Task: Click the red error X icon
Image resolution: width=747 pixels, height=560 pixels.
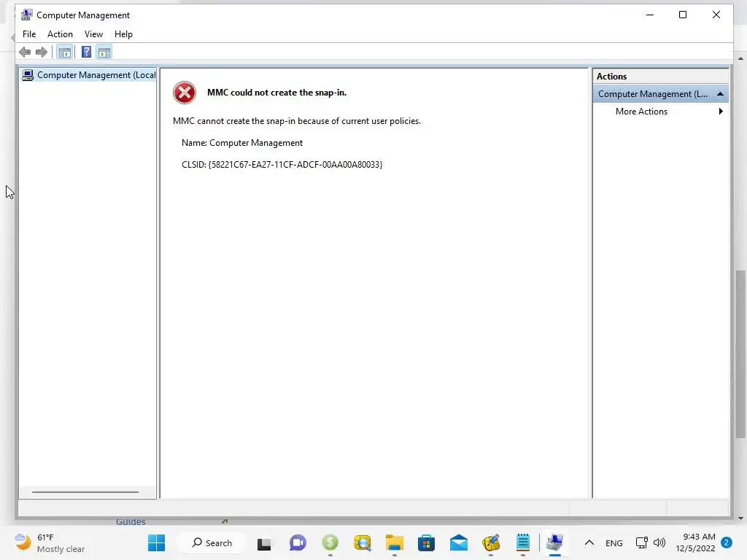Action: tap(185, 93)
